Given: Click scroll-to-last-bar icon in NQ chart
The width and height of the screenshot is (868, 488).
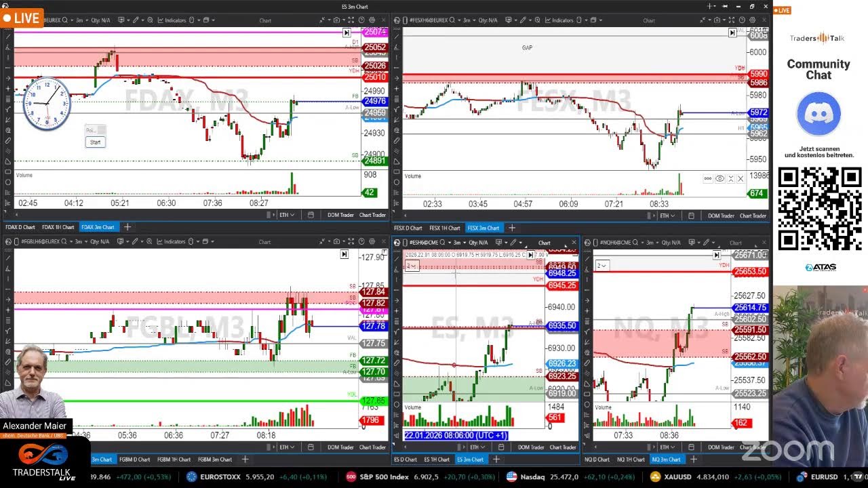Looking at the screenshot, I should click(x=716, y=255).
